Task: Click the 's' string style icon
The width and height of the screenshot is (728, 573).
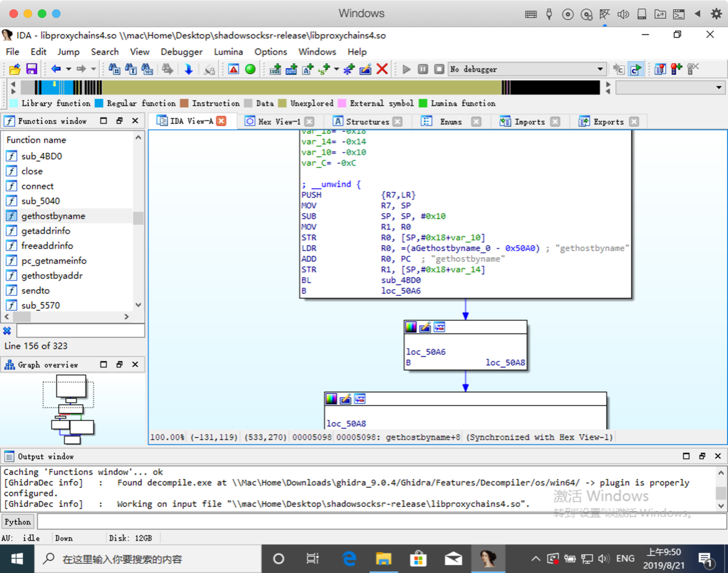Action: click(x=324, y=69)
